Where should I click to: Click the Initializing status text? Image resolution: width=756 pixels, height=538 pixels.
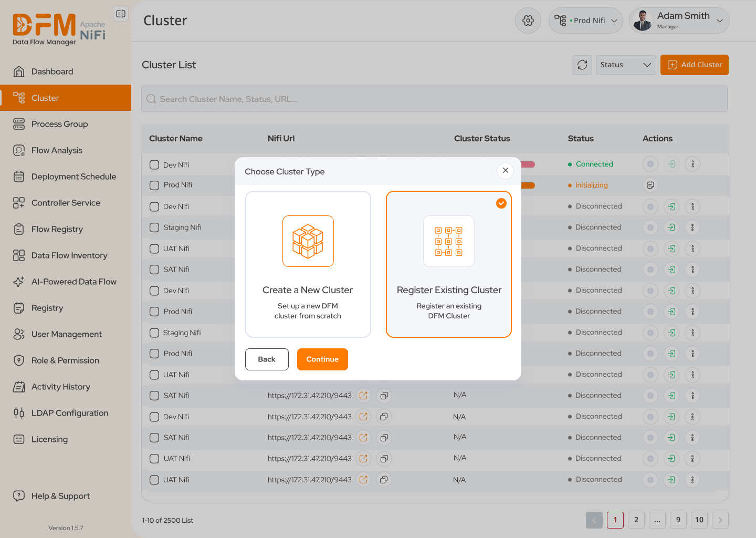[x=591, y=185]
